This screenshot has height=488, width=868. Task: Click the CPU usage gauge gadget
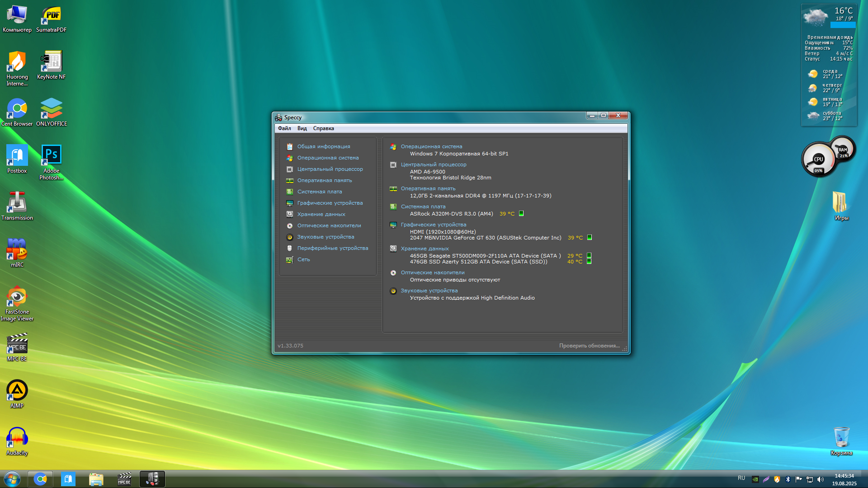coord(818,160)
